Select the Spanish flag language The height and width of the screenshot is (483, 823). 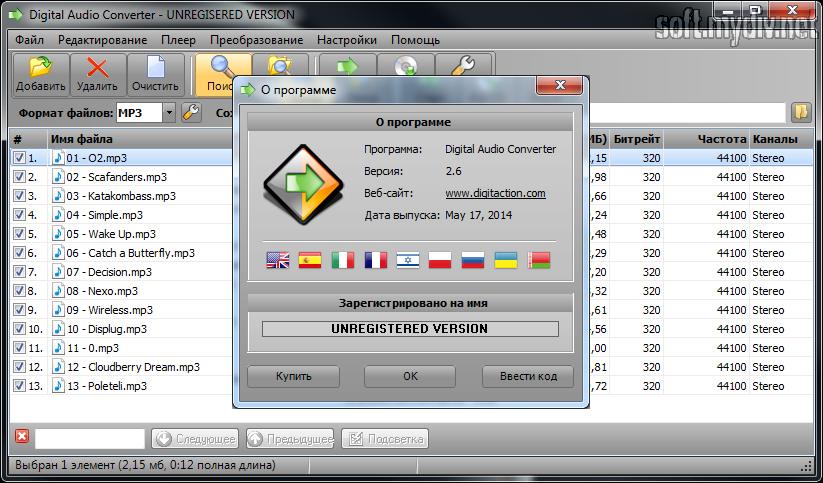(x=310, y=260)
